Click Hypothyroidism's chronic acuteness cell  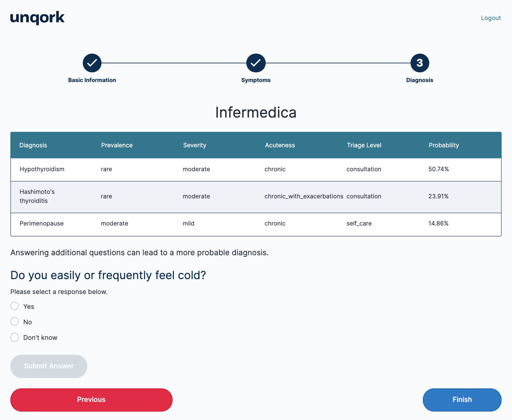(x=275, y=169)
